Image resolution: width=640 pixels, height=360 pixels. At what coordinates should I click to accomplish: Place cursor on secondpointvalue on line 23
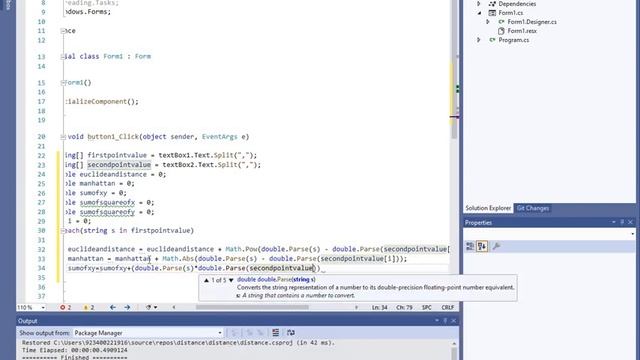click(119, 165)
